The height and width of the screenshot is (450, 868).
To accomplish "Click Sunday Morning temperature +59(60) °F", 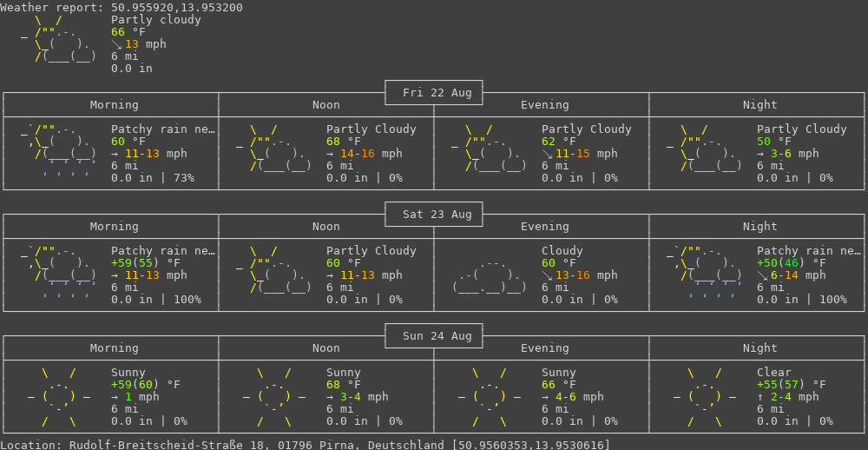I will 146,385.
